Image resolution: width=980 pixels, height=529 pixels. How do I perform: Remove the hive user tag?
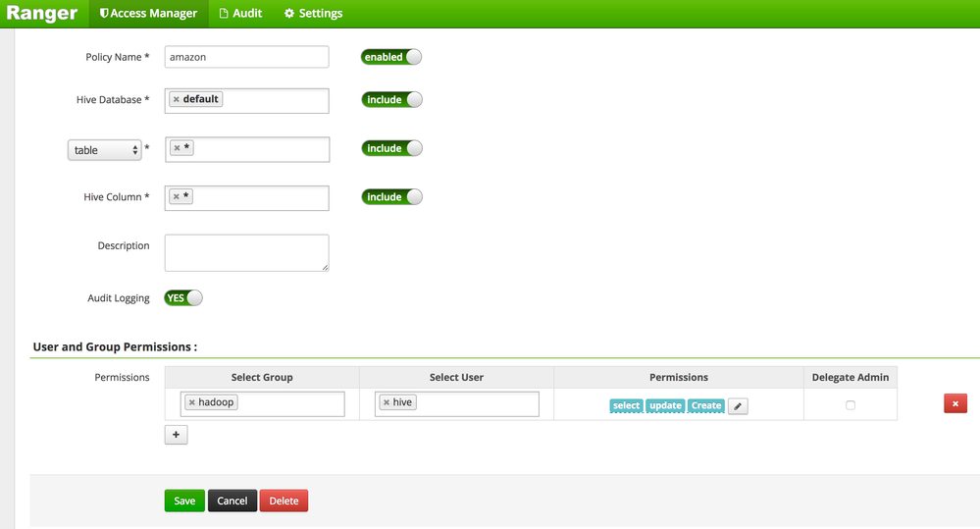(387, 402)
